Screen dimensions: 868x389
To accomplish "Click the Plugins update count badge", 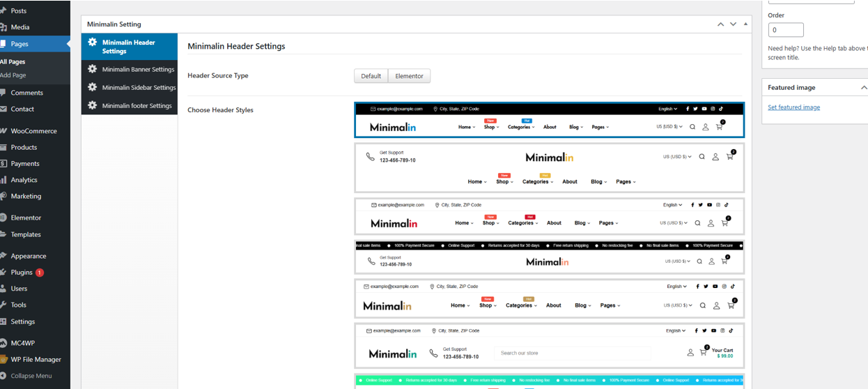I will click(x=40, y=273).
